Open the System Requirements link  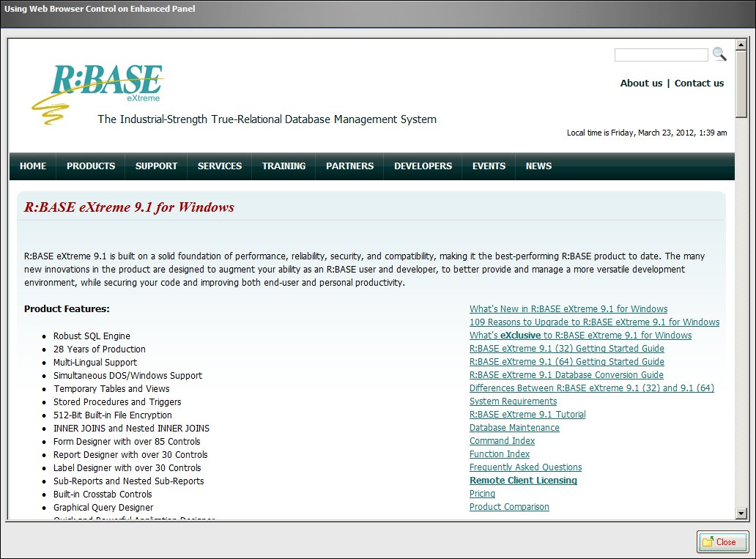point(513,401)
